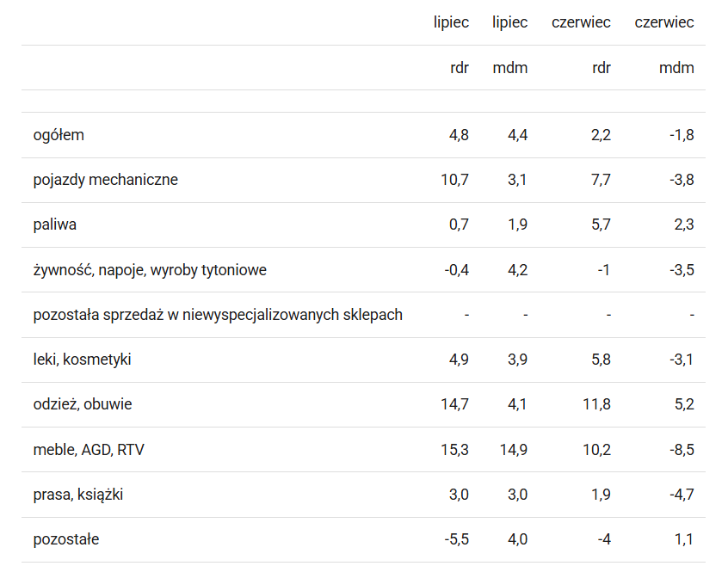This screenshot has height=566, width=728.
Task: Click the 'paliwa' row label
Action: click(x=55, y=225)
